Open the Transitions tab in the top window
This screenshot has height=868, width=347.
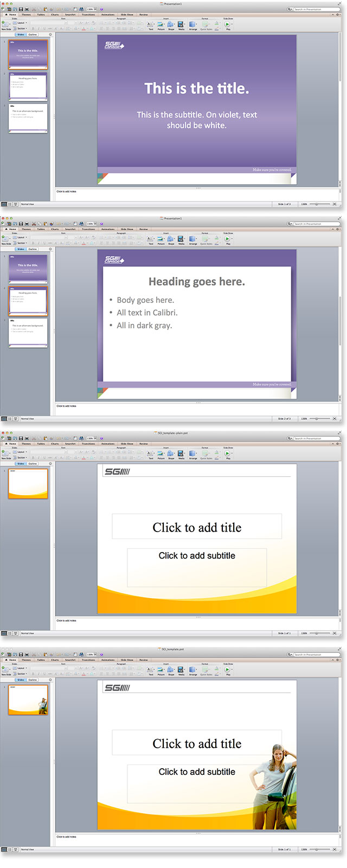point(88,15)
